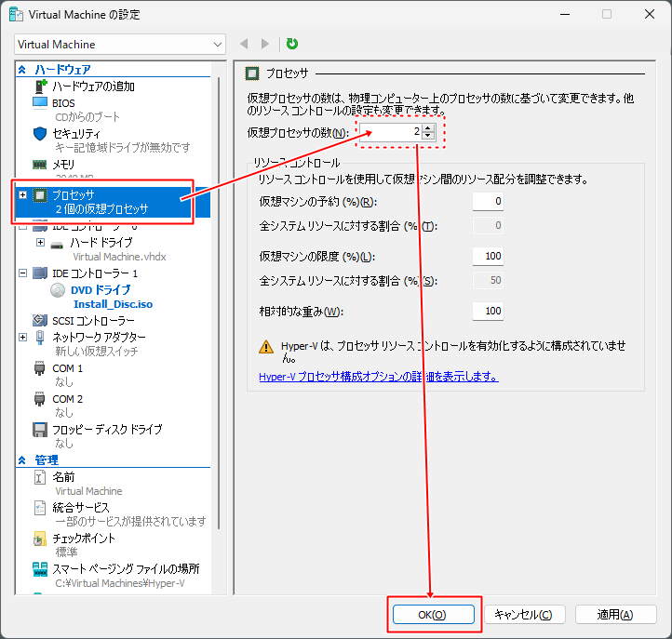The image size is (672, 639).
Task: Expand the プロセッサ tree node
Action: (23, 194)
